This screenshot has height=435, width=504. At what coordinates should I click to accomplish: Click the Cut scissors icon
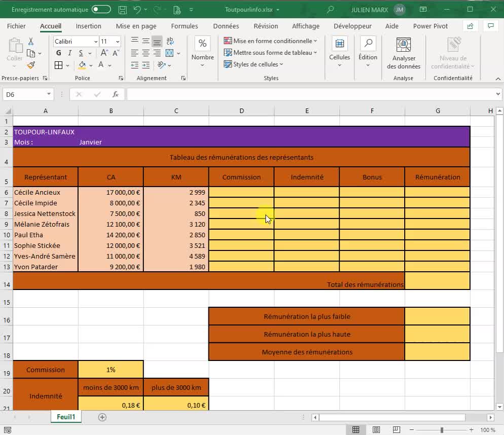tap(31, 42)
